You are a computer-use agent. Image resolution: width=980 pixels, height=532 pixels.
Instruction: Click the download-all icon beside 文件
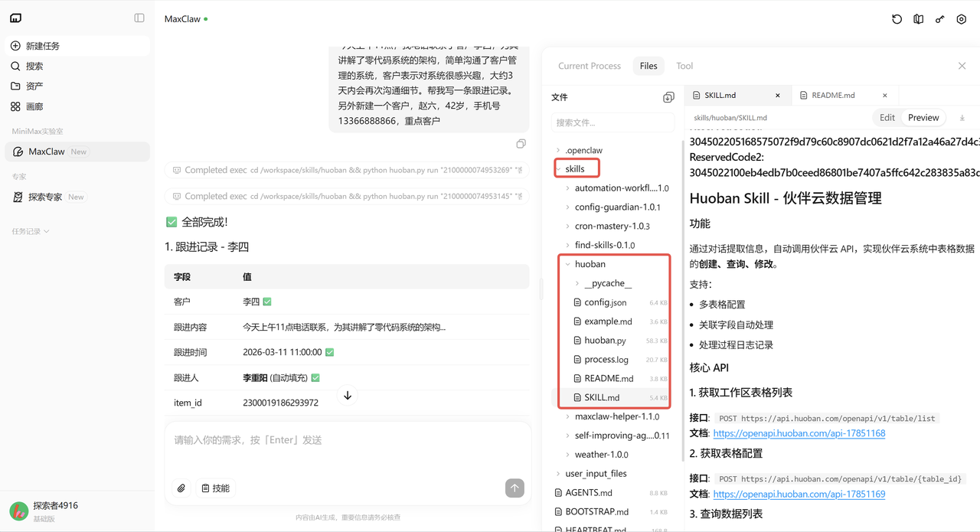tap(668, 97)
